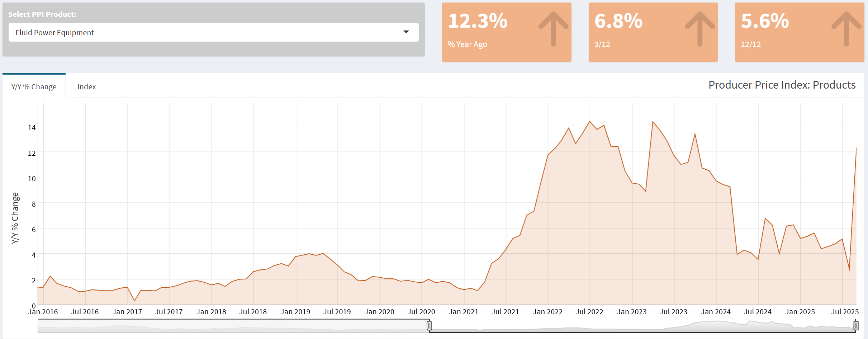Grab the left range slider handle
Viewport: 868px width, 339px height.
coord(429,326)
